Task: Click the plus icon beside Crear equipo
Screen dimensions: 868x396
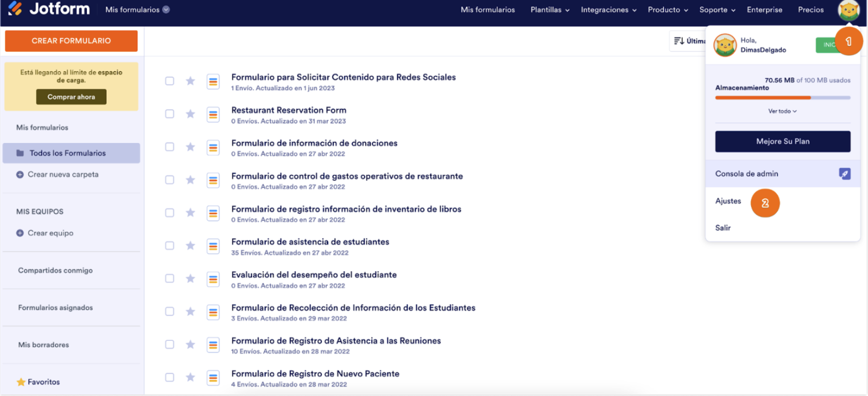Action: (20, 233)
